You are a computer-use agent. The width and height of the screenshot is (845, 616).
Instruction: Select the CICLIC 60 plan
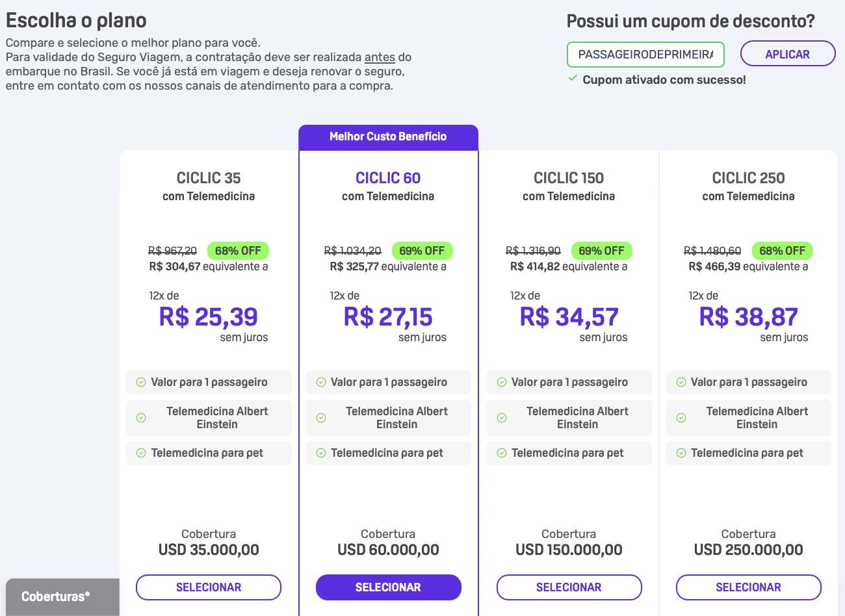coord(388,587)
